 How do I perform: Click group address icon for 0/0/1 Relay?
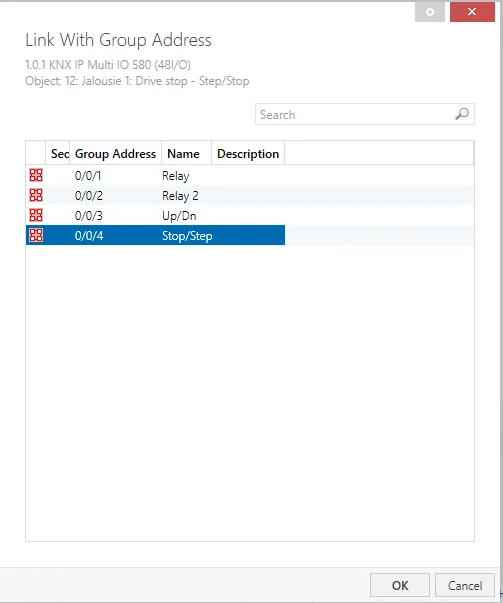tap(36, 175)
